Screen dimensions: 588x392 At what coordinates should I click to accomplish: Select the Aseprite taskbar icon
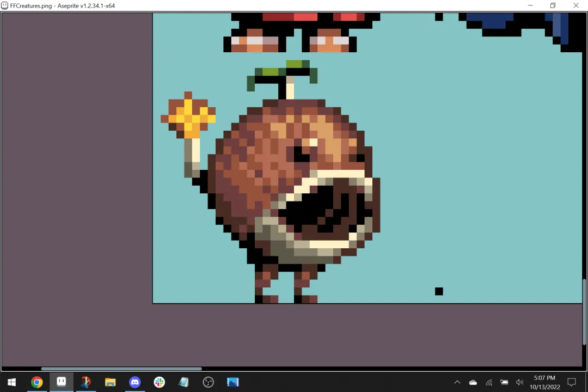click(x=62, y=382)
